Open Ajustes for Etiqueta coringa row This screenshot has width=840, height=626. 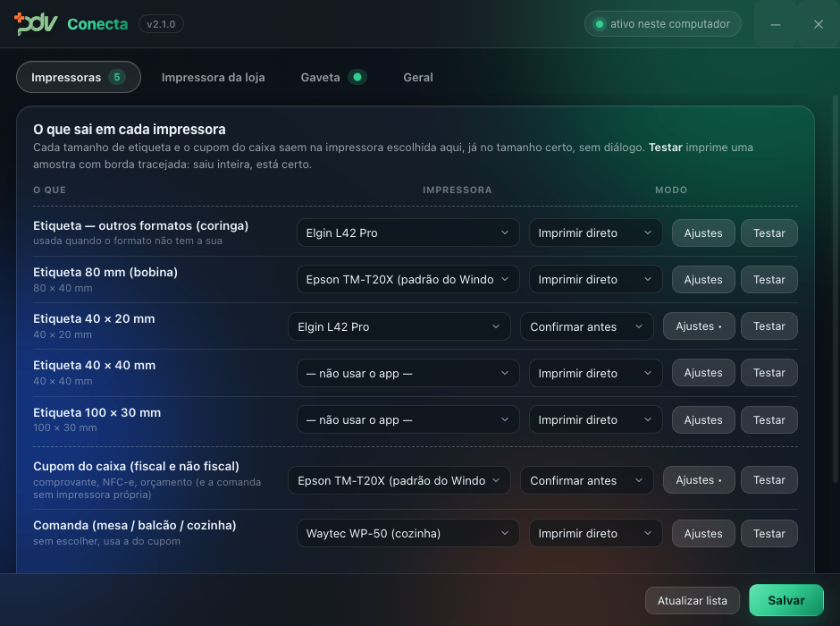pyautogui.click(x=703, y=233)
